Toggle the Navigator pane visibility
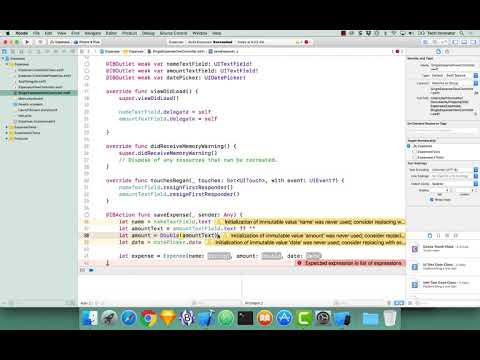This screenshot has height=360, width=480. [x=455, y=42]
